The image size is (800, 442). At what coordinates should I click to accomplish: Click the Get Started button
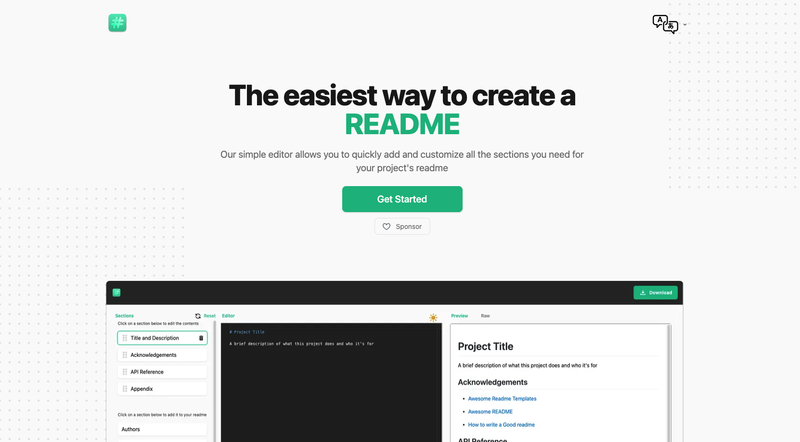[x=402, y=199]
